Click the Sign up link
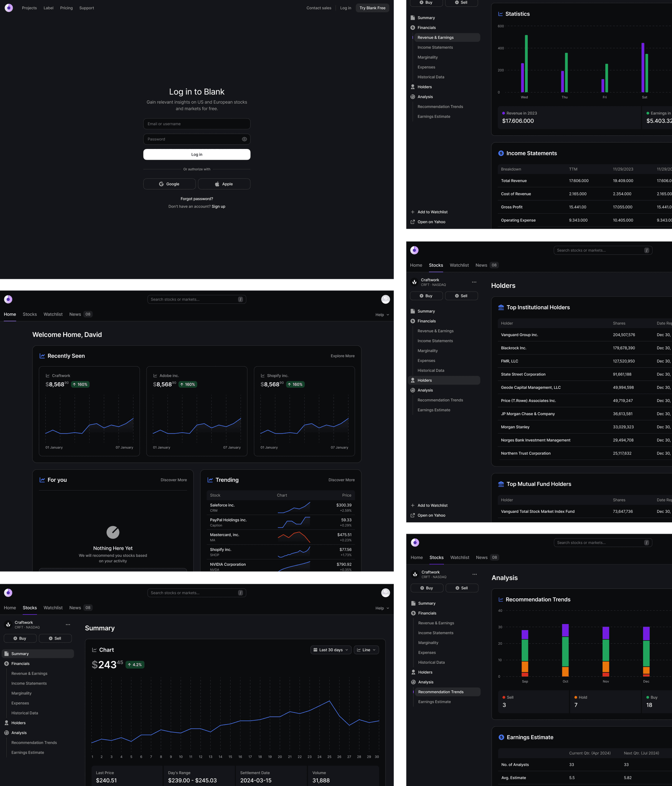Screen dimensions: 672x786 click(218, 206)
